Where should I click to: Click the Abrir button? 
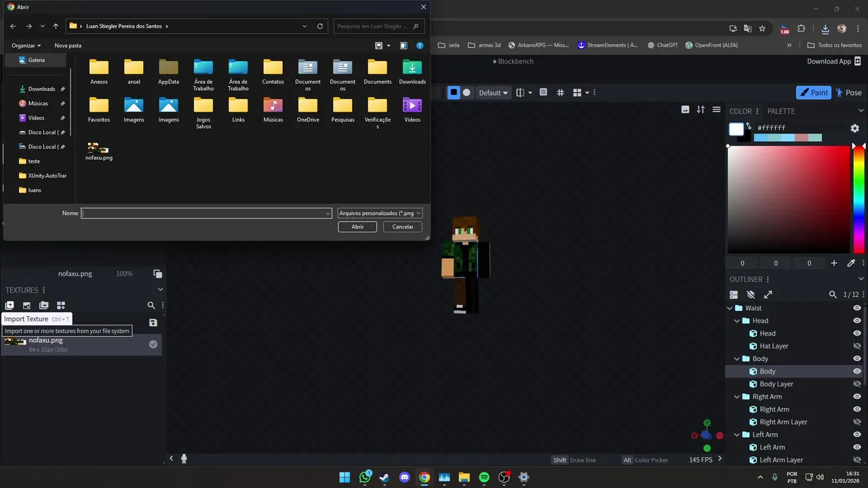[357, 227]
